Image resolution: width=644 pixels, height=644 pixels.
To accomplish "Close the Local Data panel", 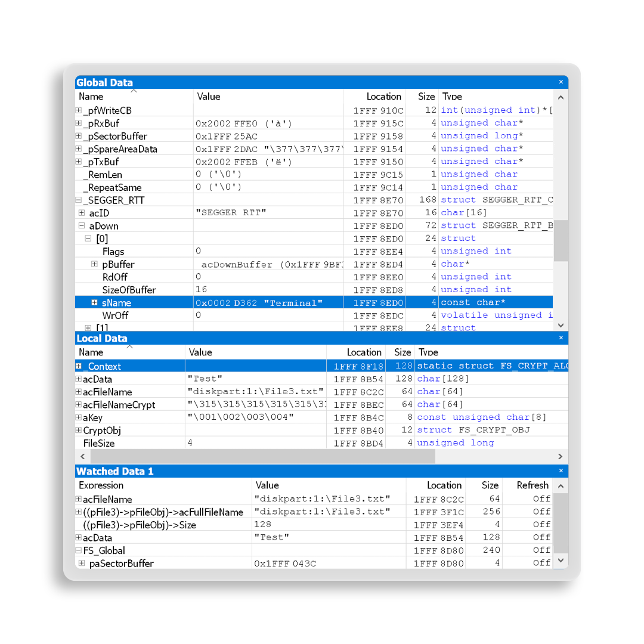I will click(561, 338).
